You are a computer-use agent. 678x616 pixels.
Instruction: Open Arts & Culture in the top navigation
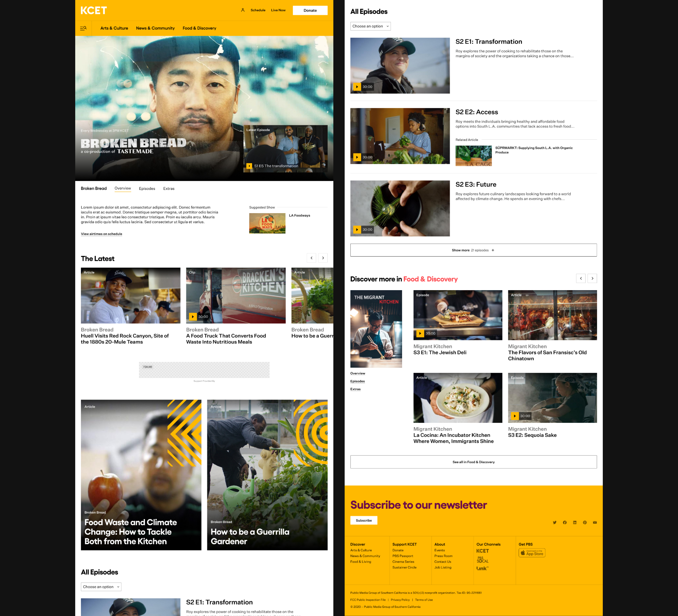click(114, 28)
